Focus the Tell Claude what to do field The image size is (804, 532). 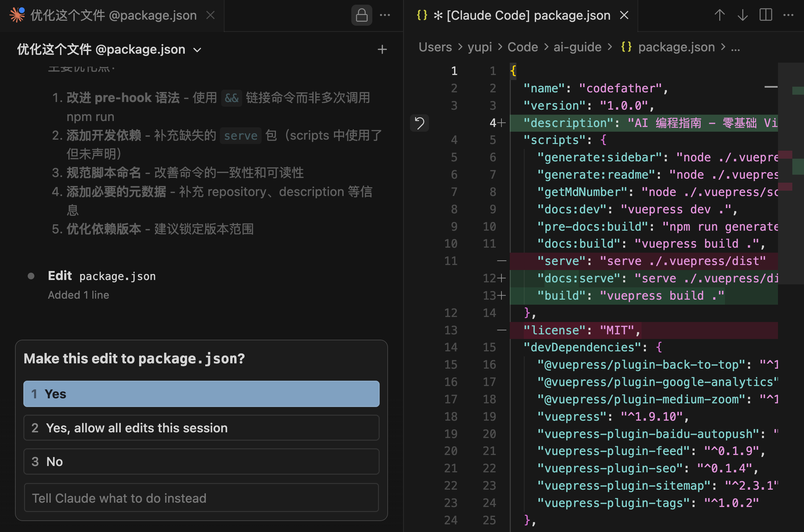(202, 498)
